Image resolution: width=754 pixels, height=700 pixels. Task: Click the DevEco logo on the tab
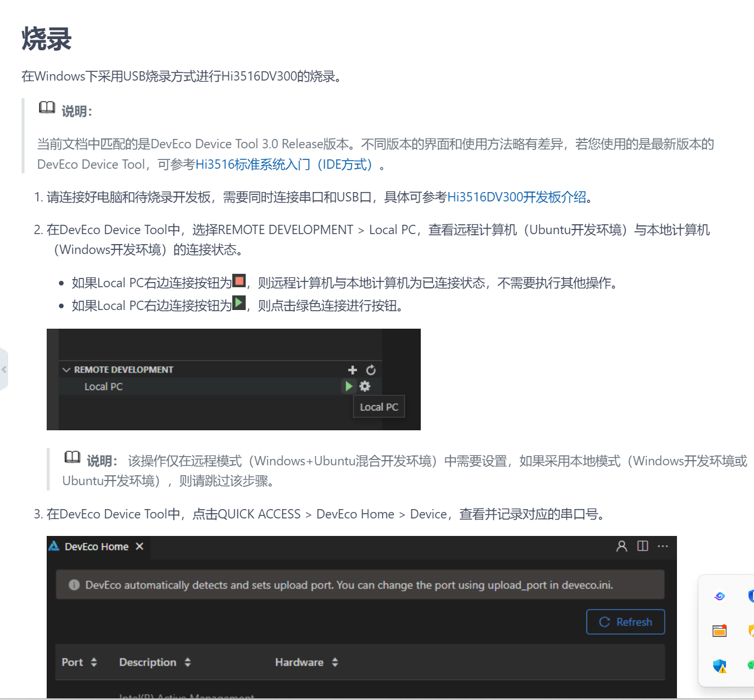point(54,546)
